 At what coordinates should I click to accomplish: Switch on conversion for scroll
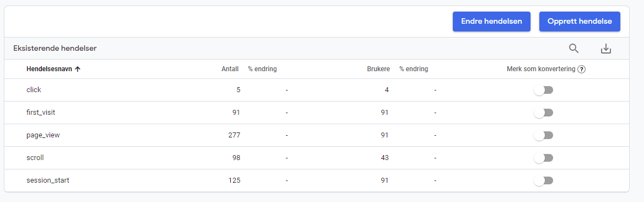(543, 158)
